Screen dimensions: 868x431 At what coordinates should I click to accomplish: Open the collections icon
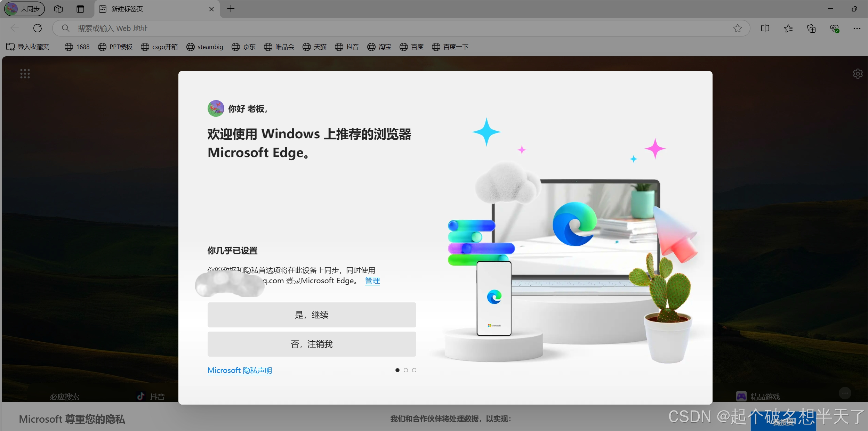pos(811,28)
